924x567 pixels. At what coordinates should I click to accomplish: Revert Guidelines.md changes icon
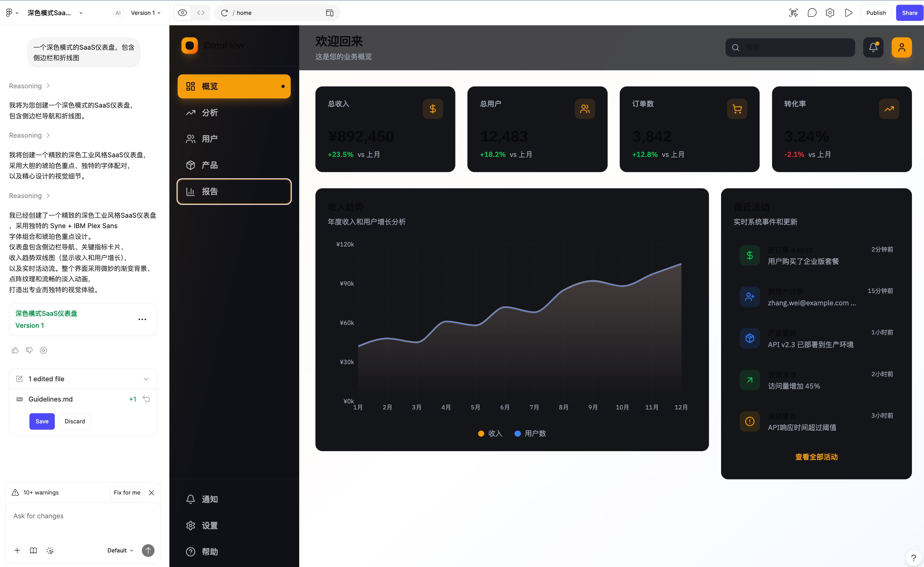(x=147, y=399)
